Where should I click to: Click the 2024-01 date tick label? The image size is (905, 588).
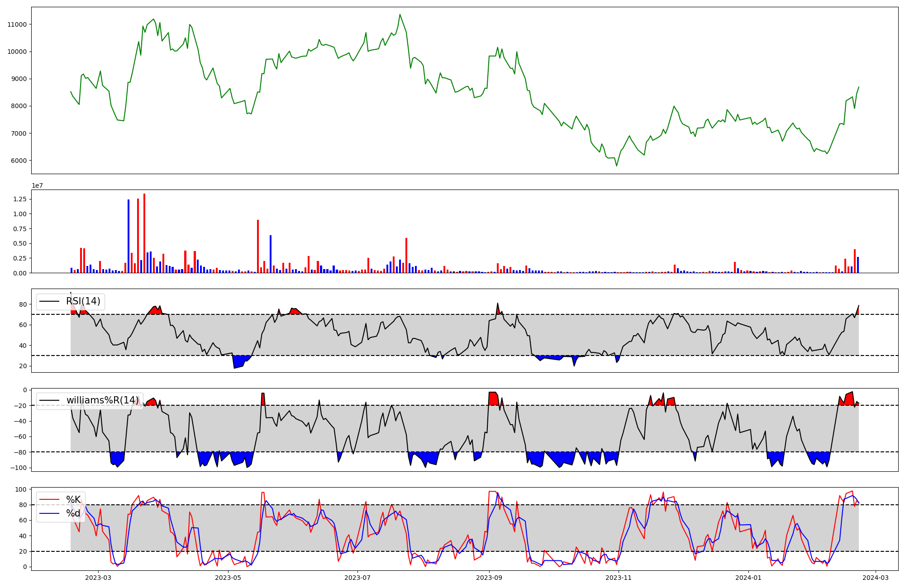click(748, 578)
